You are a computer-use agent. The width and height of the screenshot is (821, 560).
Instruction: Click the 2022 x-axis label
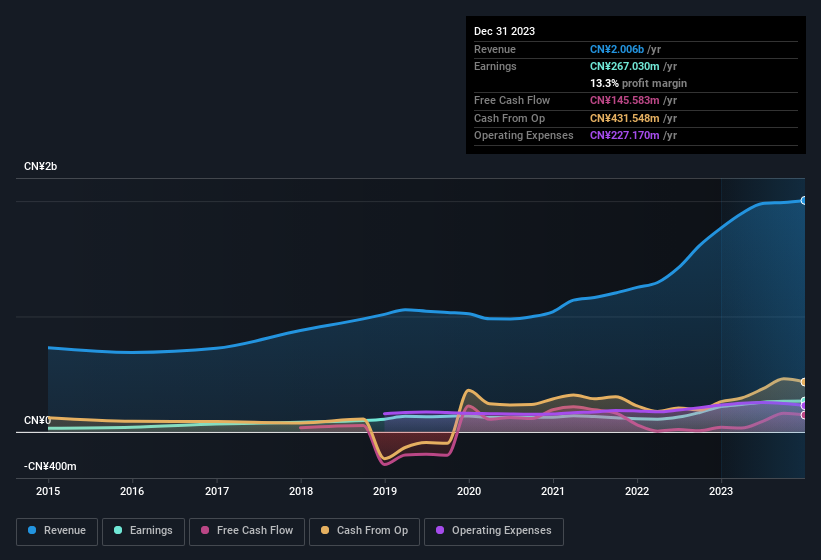[637, 491]
